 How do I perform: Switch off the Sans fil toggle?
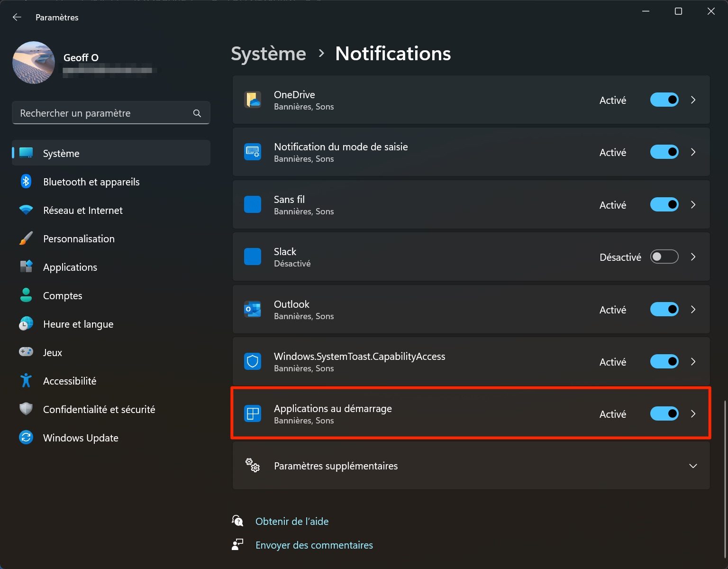pos(664,205)
